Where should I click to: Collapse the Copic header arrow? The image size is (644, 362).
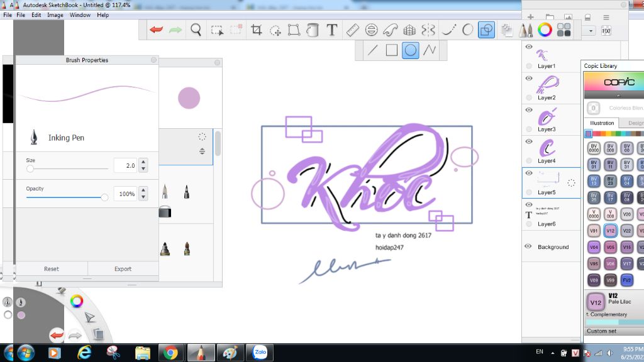coord(619,96)
